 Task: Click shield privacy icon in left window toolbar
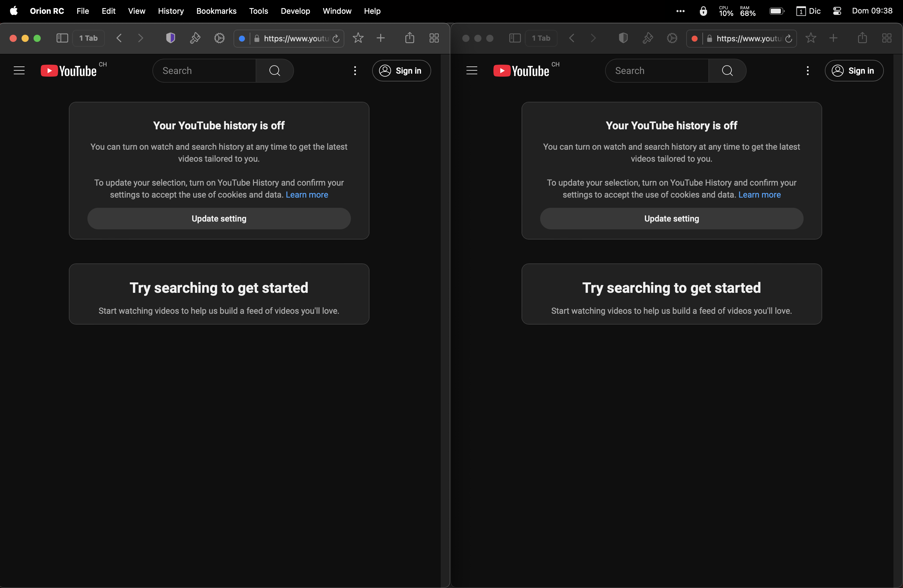(x=170, y=38)
